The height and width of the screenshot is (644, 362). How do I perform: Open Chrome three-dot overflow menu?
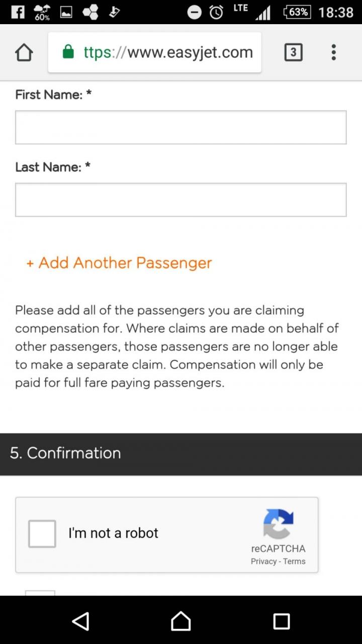pos(333,52)
